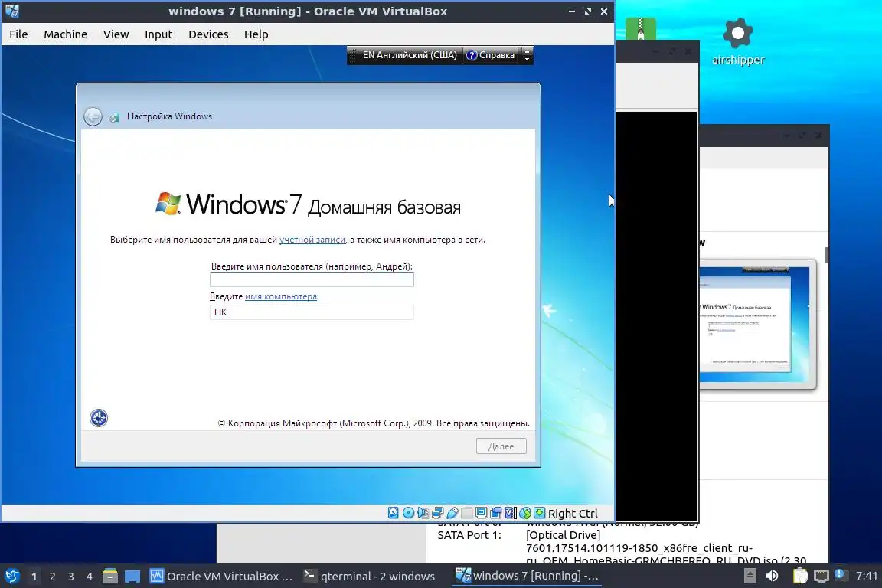Click the USB devices status icon
This screenshot has width=882, height=588.
coord(452,513)
